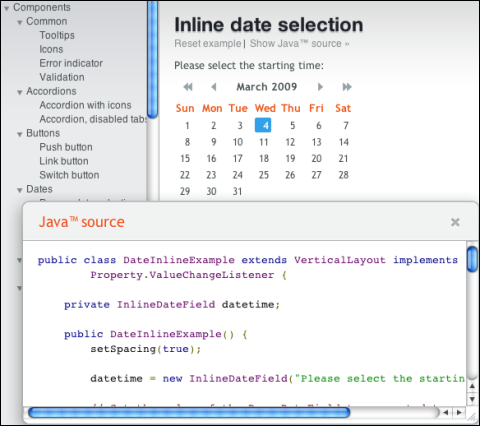The width and height of the screenshot is (480, 426).
Task: Select March 27 in calendar
Action: (x=316, y=175)
